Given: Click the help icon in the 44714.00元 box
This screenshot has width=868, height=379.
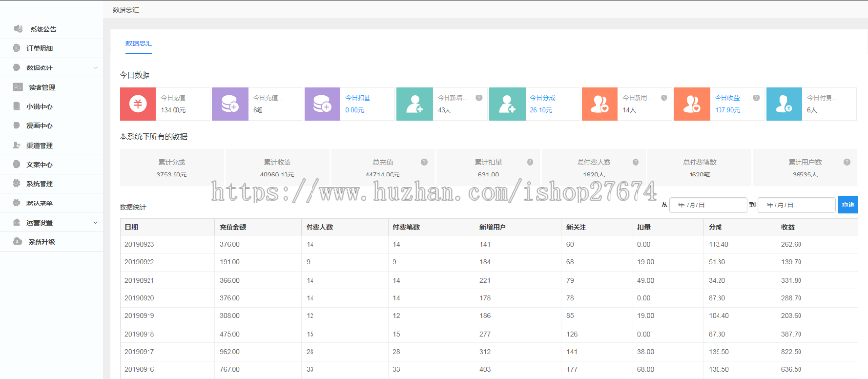Looking at the screenshot, I should [424, 162].
